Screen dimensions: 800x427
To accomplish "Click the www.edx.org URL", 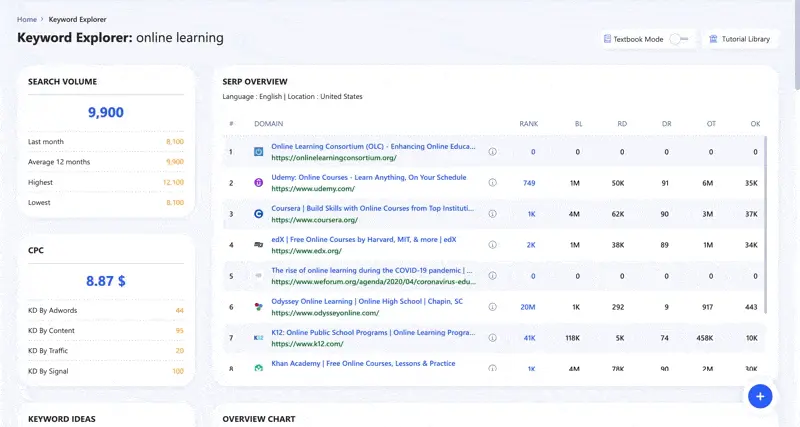I will tap(306, 251).
